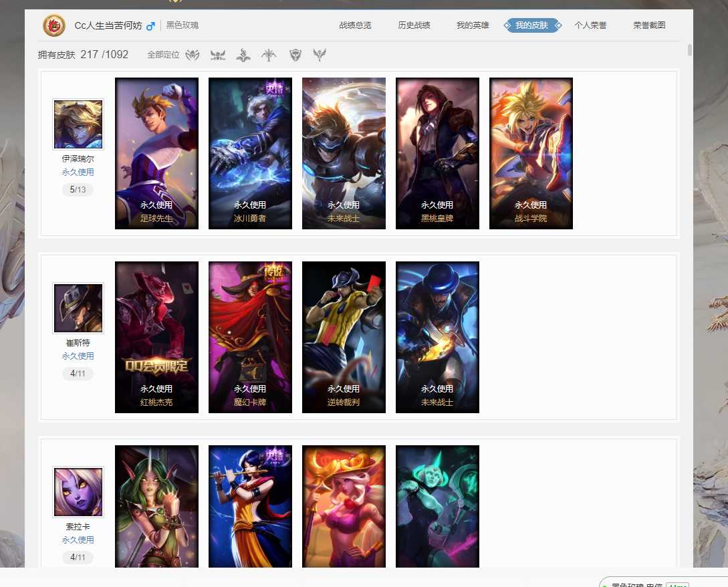Screen dimensions: 728x587
Task: Click the 黑色玫瑰 server name in header
Action: coord(183,25)
